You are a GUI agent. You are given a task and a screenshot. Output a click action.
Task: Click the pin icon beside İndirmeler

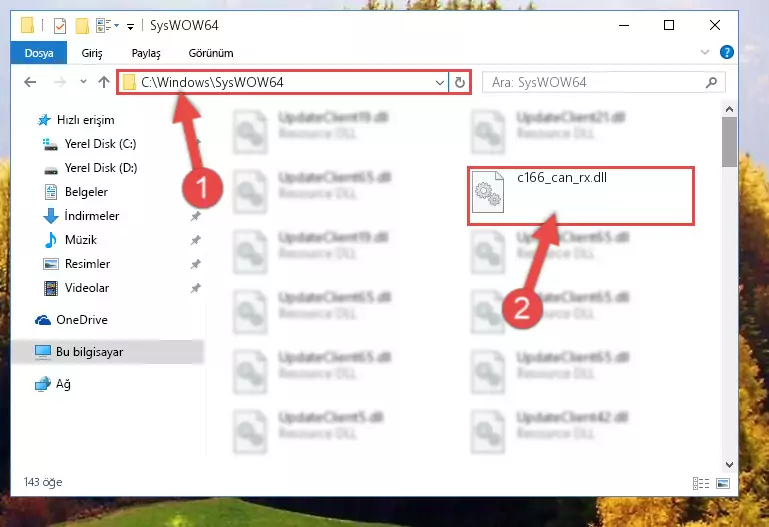coord(196,216)
